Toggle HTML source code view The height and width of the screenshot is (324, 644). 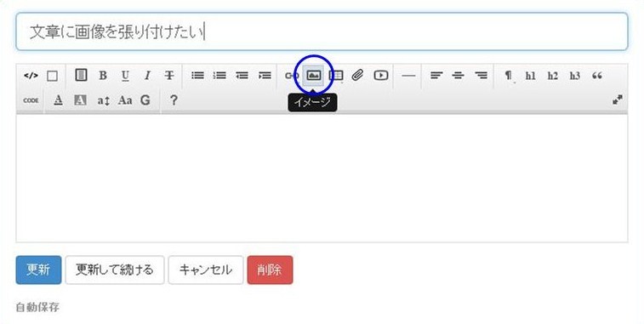(x=31, y=76)
